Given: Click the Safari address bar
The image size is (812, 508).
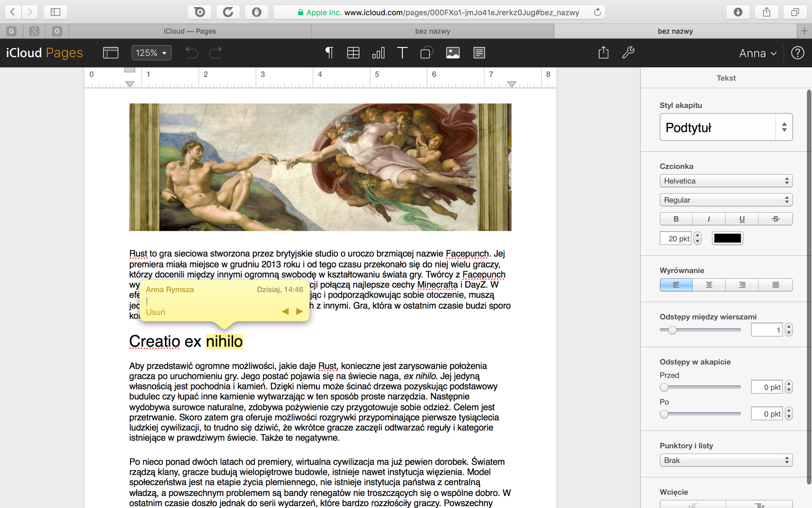Looking at the screenshot, I should click(x=439, y=12).
